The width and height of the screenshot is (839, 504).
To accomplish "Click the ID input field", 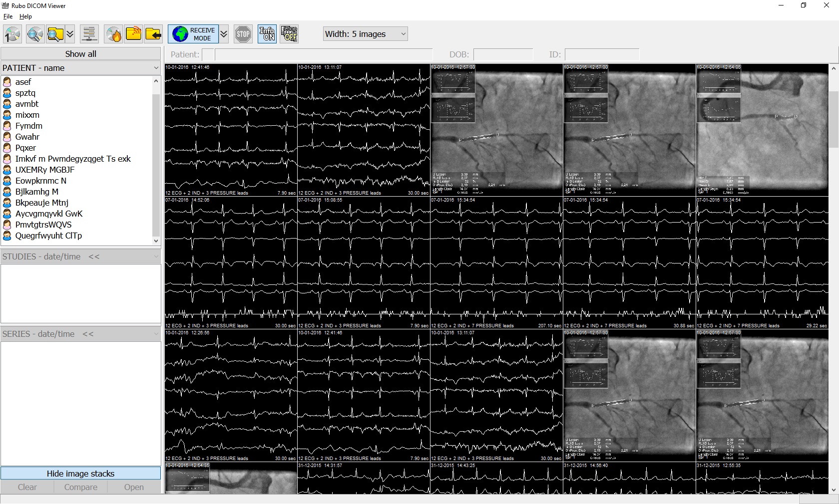I will click(602, 54).
